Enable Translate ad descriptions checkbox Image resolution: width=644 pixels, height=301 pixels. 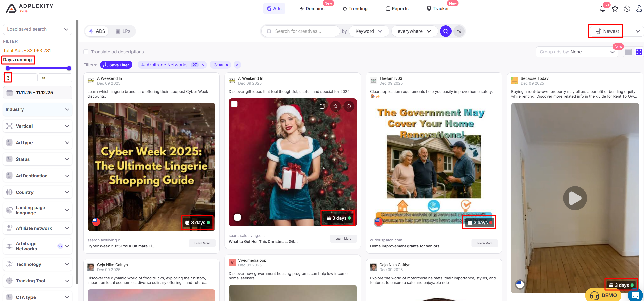(86, 52)
